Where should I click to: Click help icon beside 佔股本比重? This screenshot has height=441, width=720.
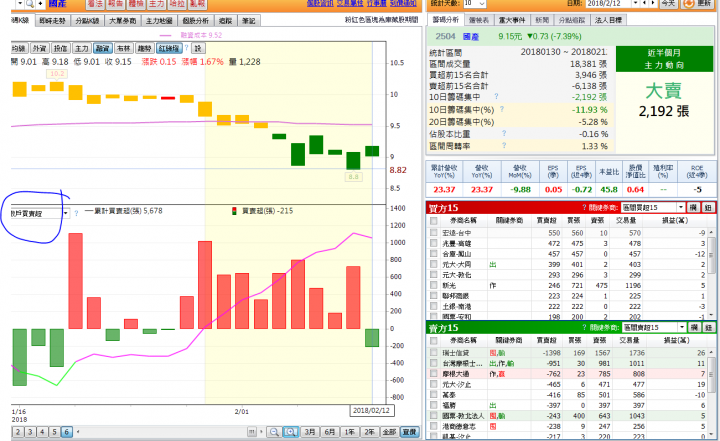(504, 133)
